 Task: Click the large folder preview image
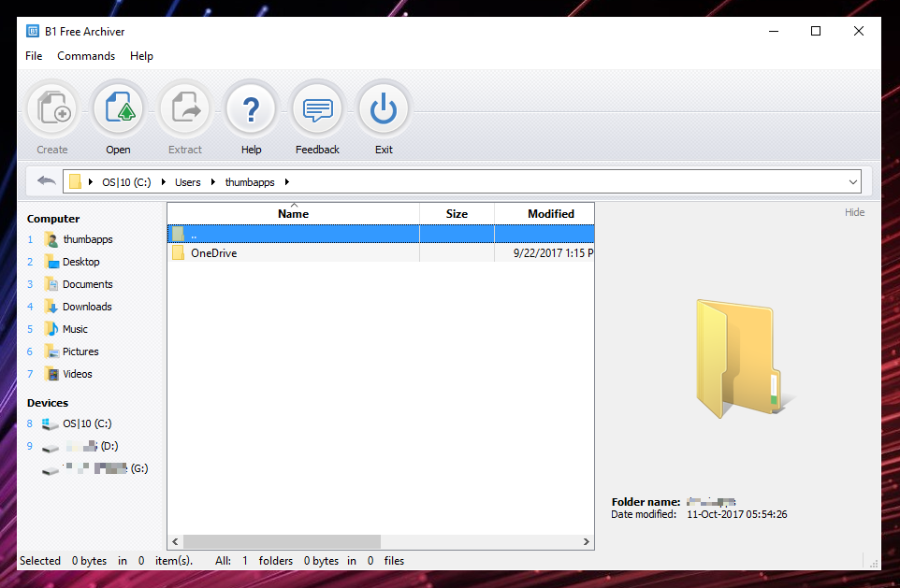pos(744,357)
